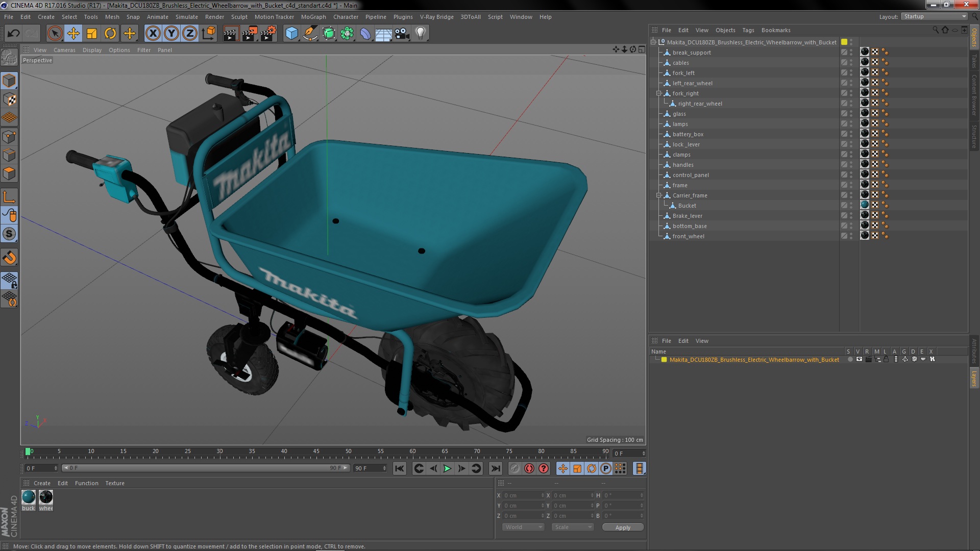Click the Apply button

tap(623, 528)
